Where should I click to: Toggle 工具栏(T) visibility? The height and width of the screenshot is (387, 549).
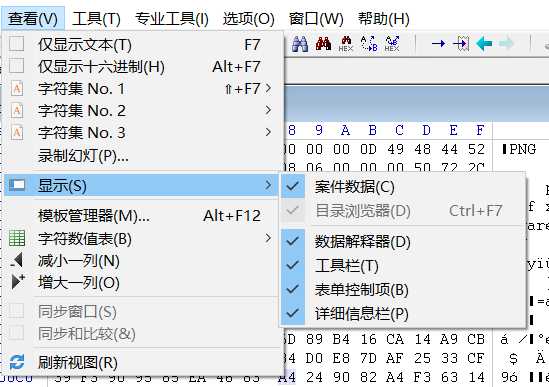[403, 265]
